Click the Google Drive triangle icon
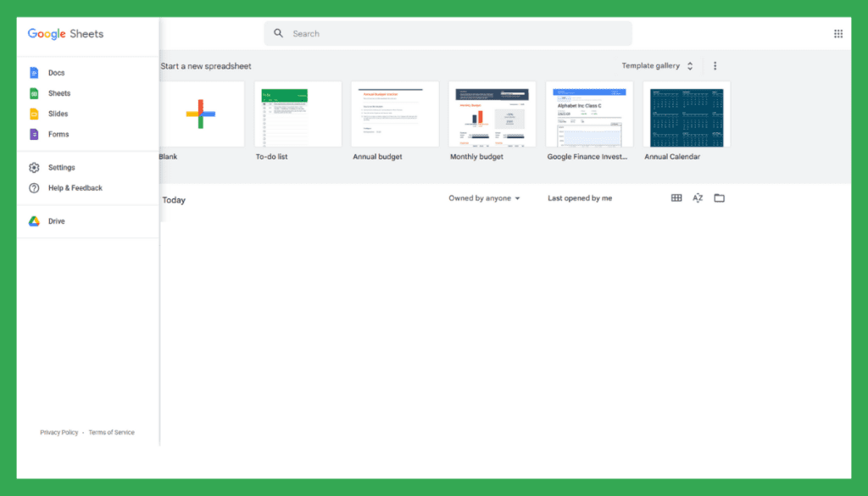Screen dimensions: 868x496 (x=34, y=221)
